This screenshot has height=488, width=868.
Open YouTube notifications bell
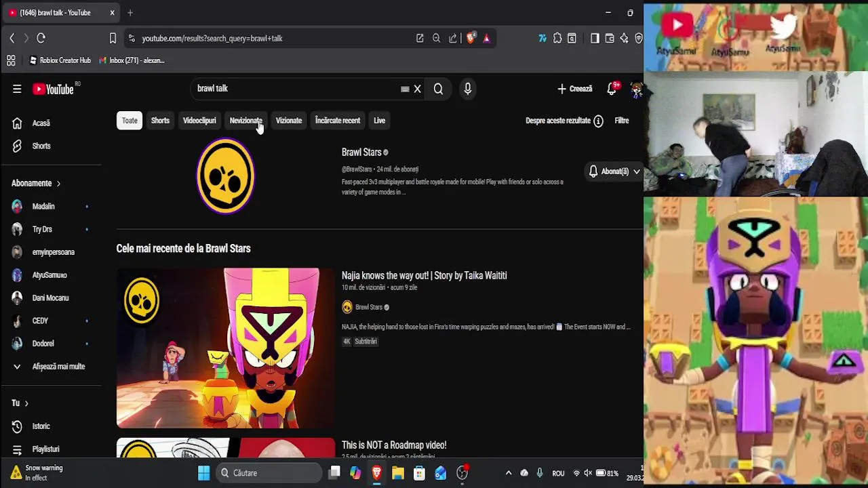[612, 89]
